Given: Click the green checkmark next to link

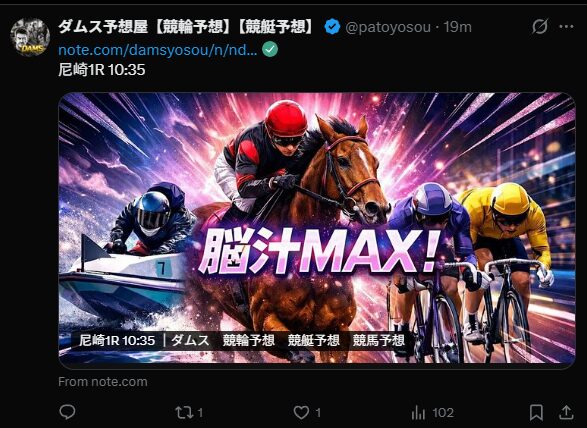Looking at the screenshot, I should [x=270, y=49].
